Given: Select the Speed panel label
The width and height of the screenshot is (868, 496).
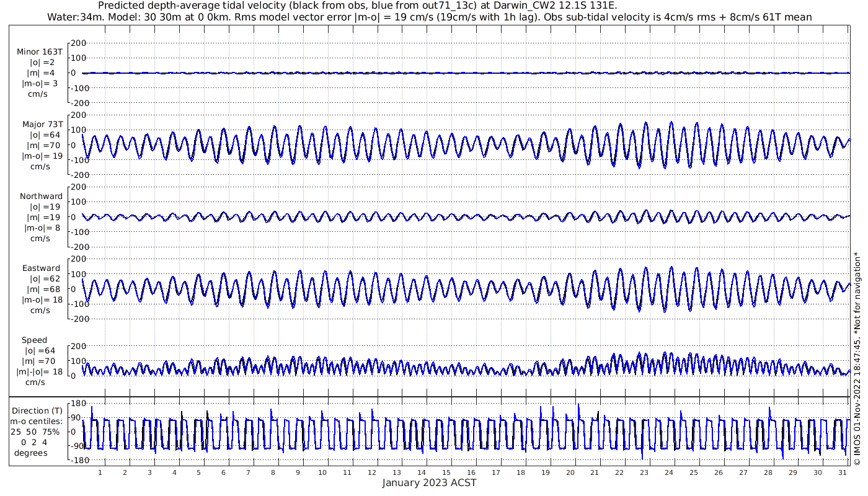Looking at the screenshot, I should pos(35,340).
